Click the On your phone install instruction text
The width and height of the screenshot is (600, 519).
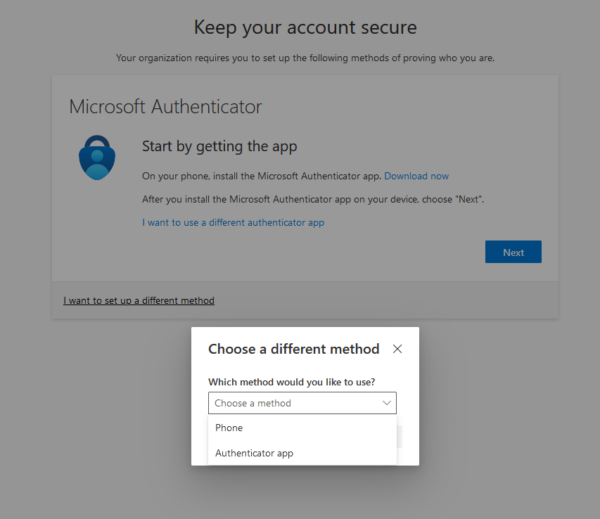262,176
